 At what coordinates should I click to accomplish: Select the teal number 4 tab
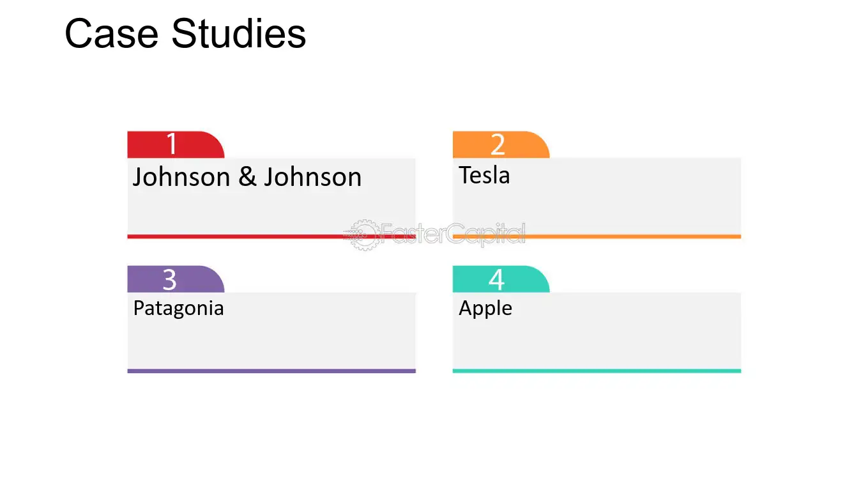tap(501, 279)
